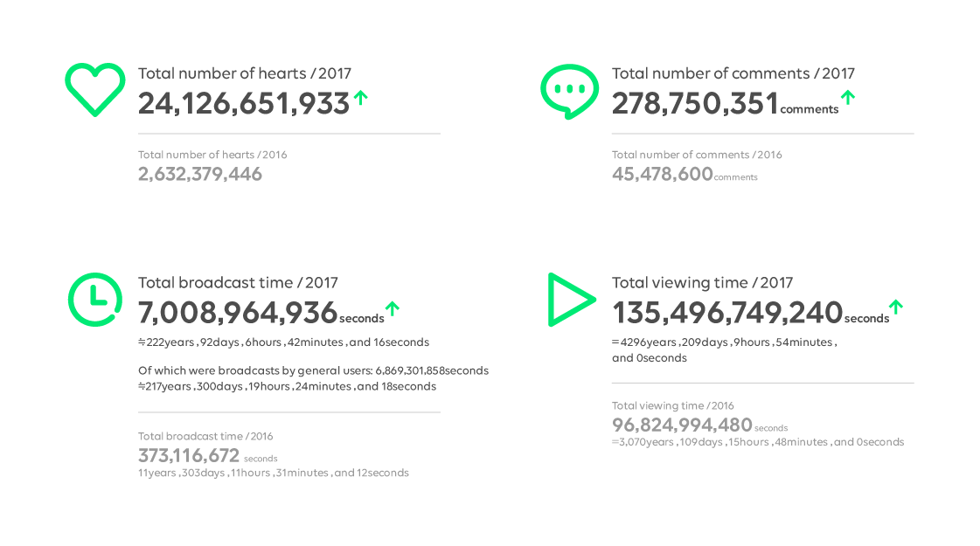Click the 135,496,749,240 viewing seconds figure

click(x=727, y=312)
